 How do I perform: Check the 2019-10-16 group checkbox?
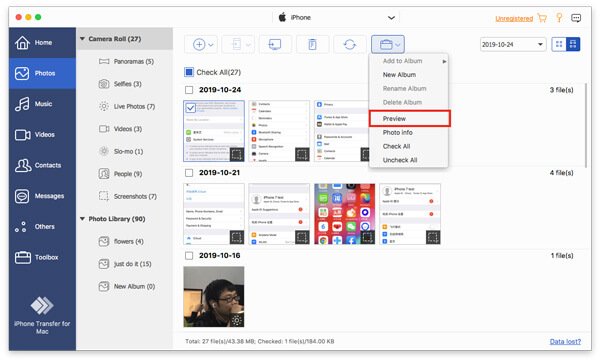pos(189,256)
